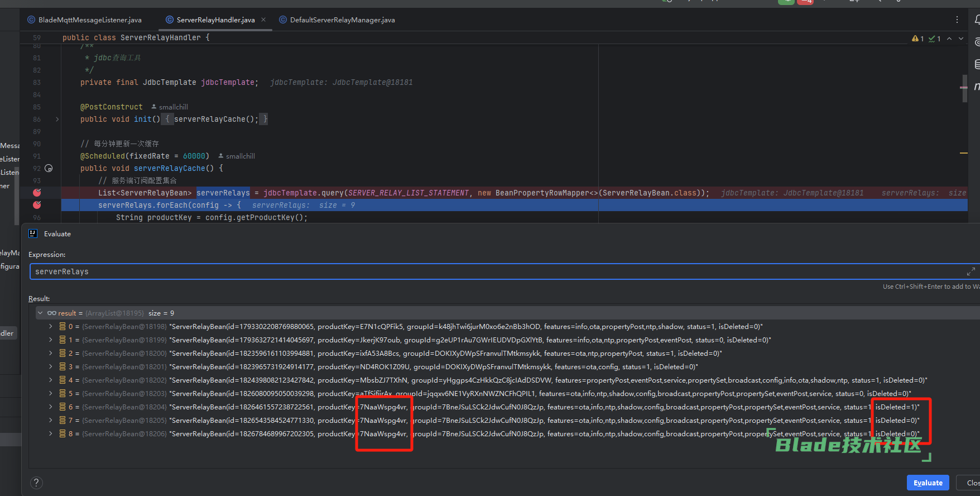Open the Notifications bell in right sidebar
This screenshot has width=980, height=496.
977,20
